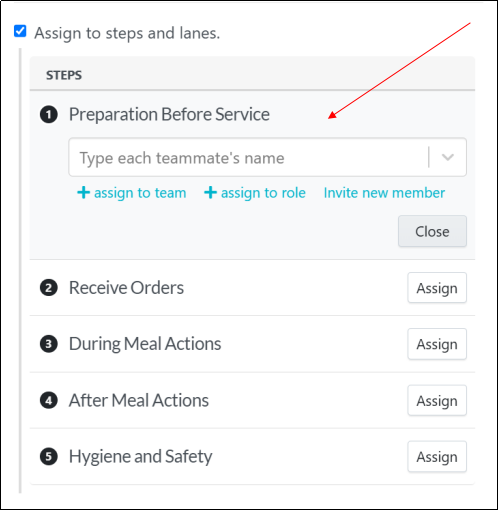This screenshot has width=498, height=510.
Task: Assign teammates to Receive Orders step
Action: click(437, 288)
